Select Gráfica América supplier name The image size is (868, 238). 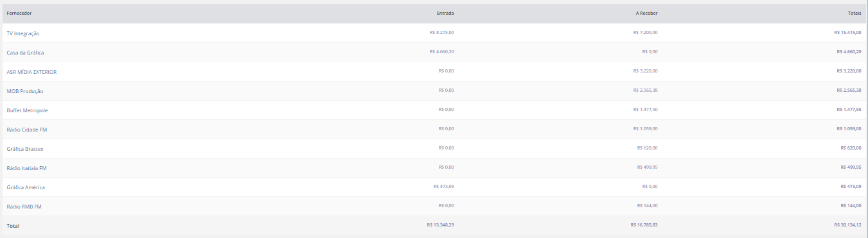tap(26, 187)
